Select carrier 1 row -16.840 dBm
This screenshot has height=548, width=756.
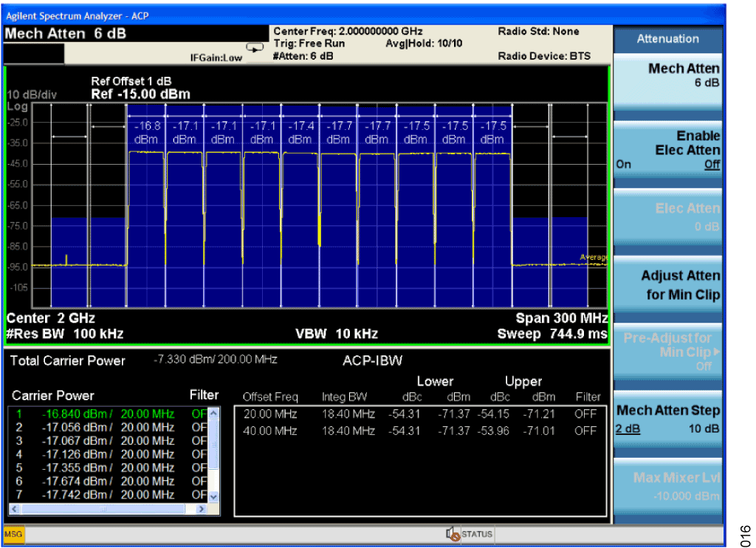(109, 414)
